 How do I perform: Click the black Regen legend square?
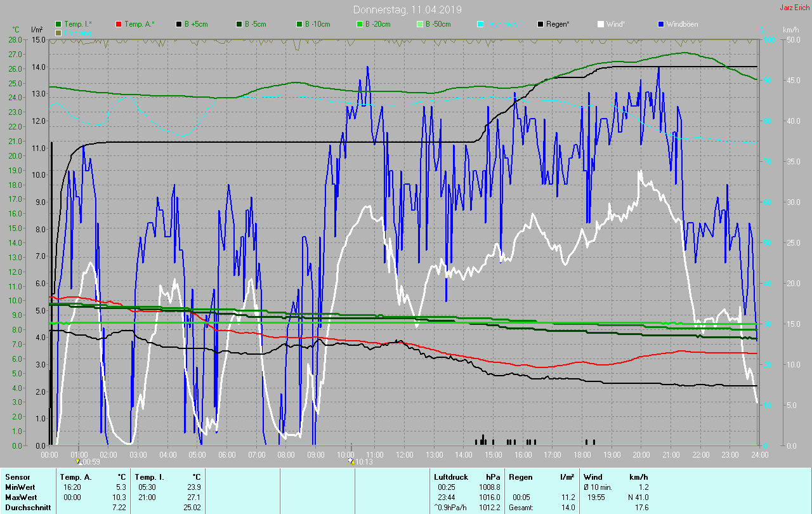[541, 24]
